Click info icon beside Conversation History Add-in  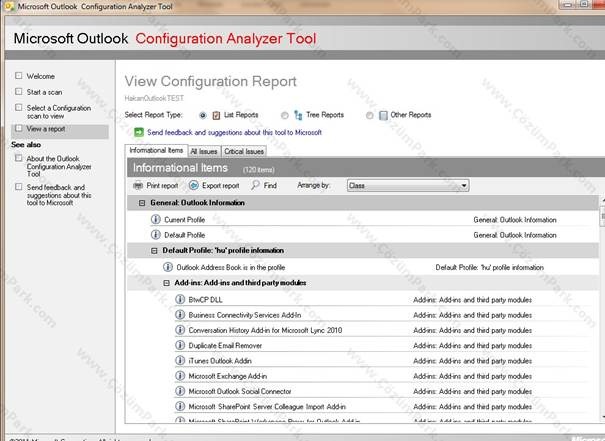tap(180, 330)
